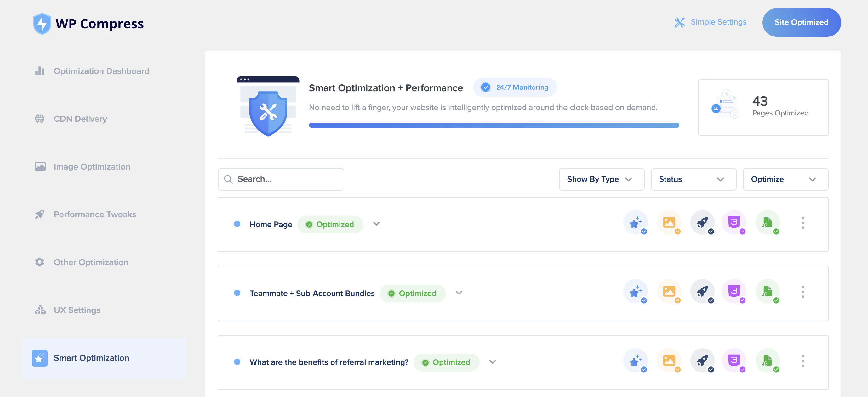The image size is (868, 397).
Task: Go to Optimization Dashboard
Action: (101, 71)
